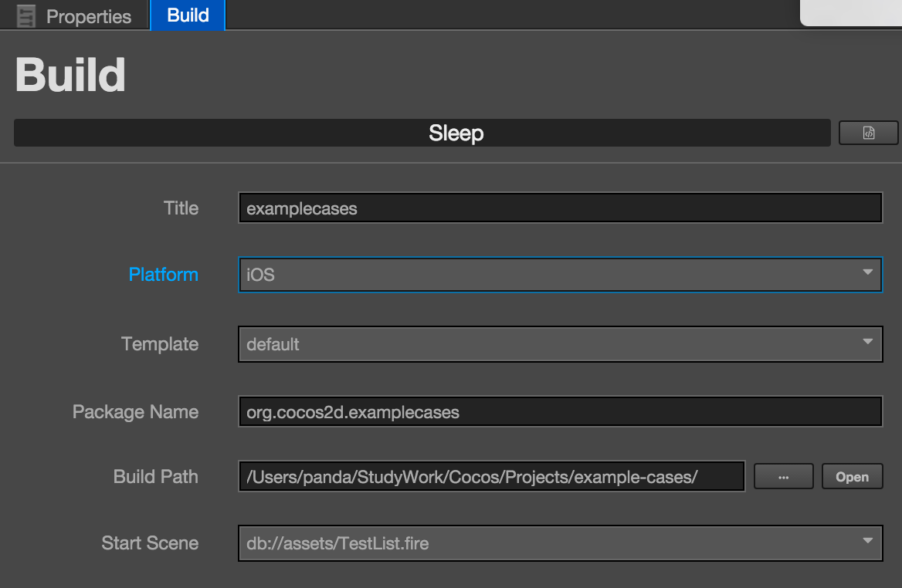Click the Build Path label
This screenshot has height=588, width=902.
point(155,477)
